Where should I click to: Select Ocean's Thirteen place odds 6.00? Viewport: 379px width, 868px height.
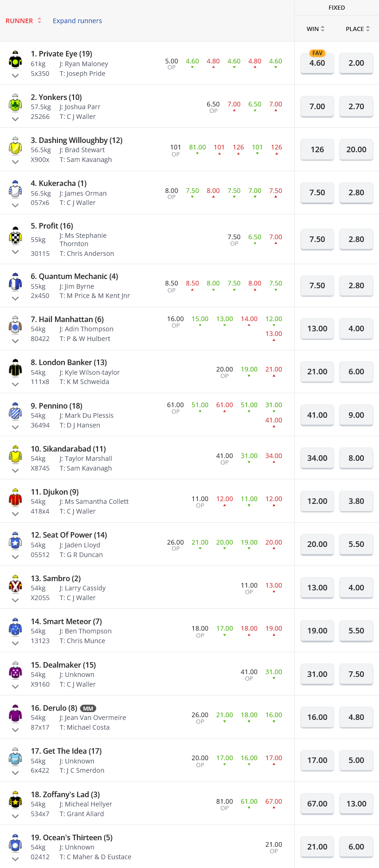coord(356,847)
